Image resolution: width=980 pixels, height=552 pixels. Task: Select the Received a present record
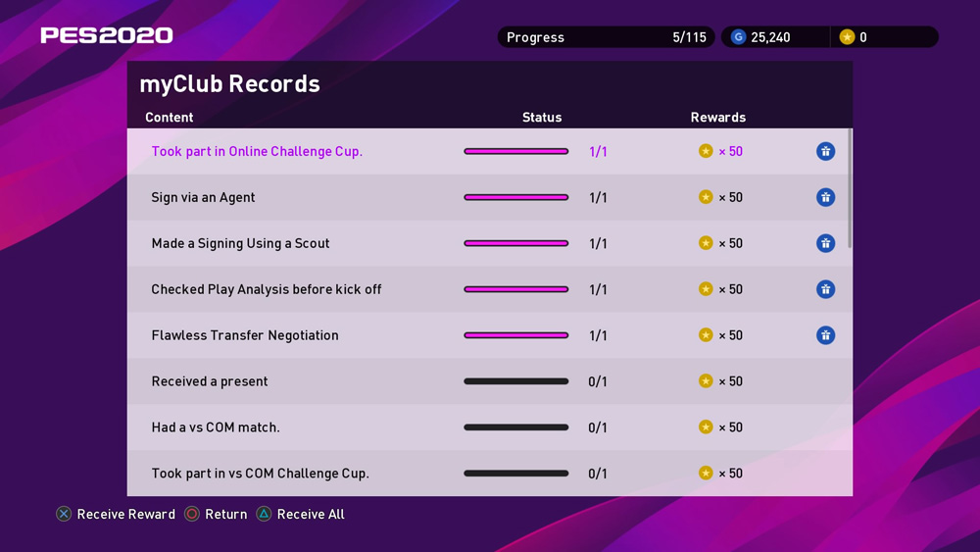point(210,381)
